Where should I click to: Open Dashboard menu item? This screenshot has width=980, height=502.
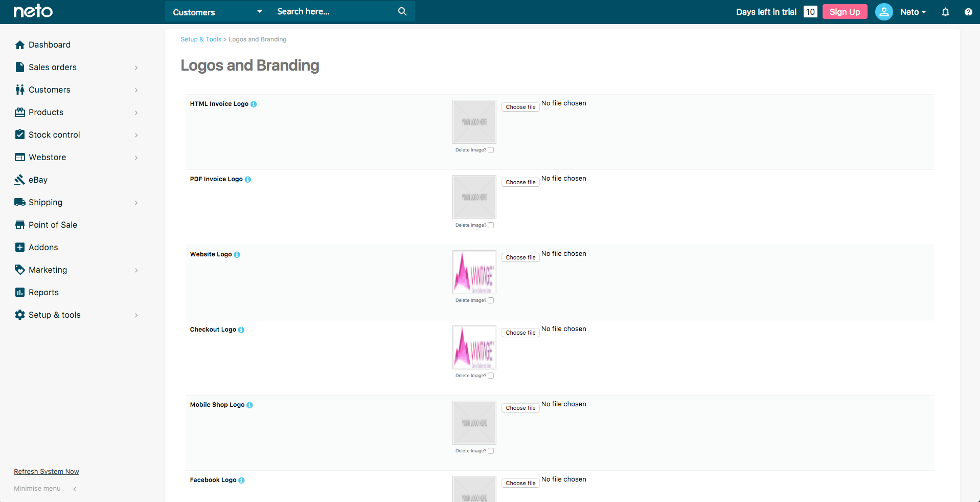click(50, 45)
